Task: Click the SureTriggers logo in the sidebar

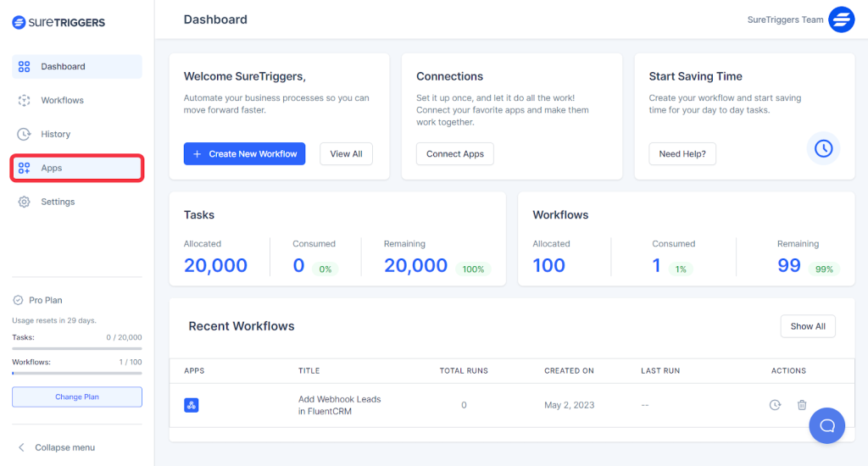Action: 58,23
